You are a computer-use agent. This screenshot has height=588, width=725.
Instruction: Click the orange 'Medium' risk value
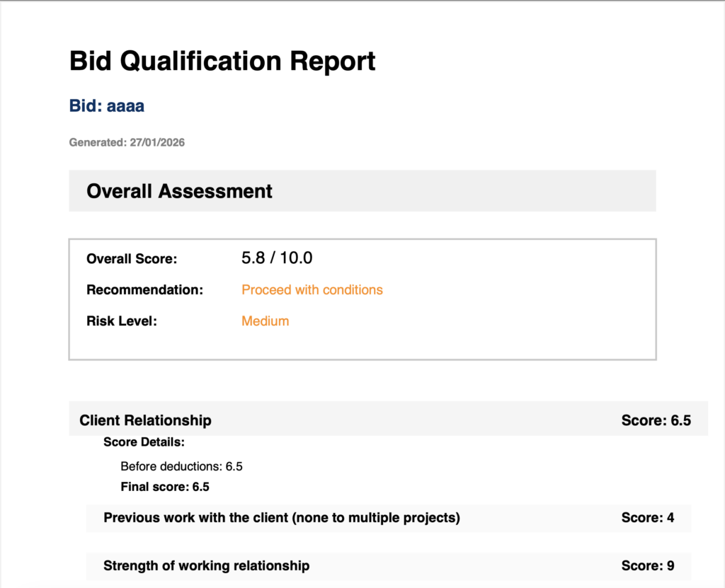point(266,321)
